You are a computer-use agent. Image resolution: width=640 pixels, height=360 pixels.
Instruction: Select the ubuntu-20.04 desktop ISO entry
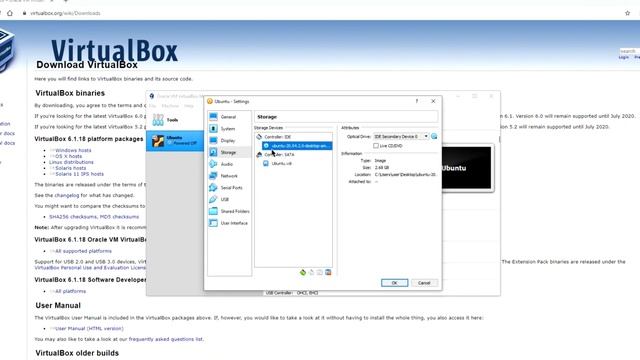click(297, 146)
